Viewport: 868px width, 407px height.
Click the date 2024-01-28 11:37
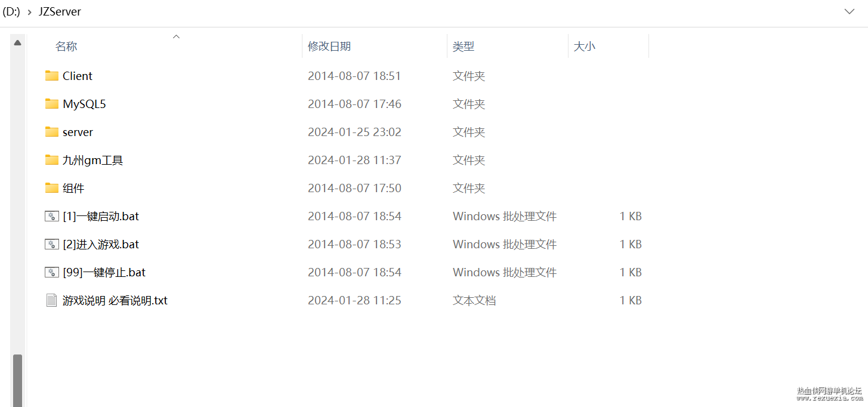click(354, 160)
